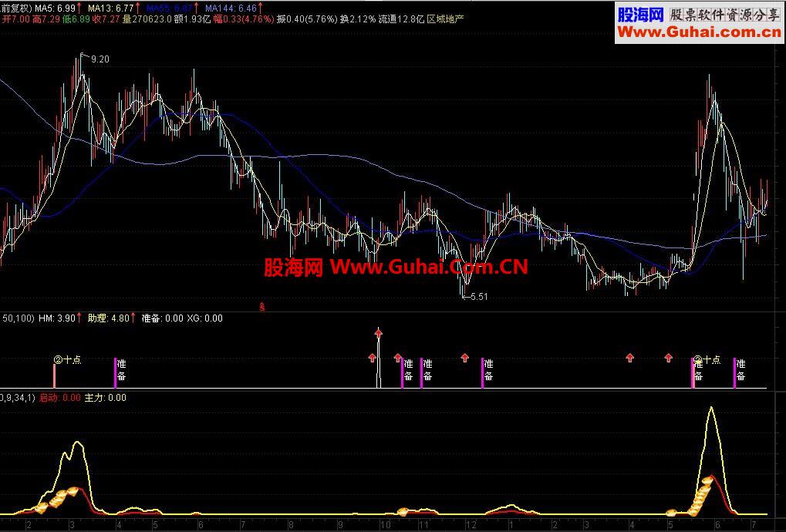Click the gold ingot icon above the month 10 label

403,511
